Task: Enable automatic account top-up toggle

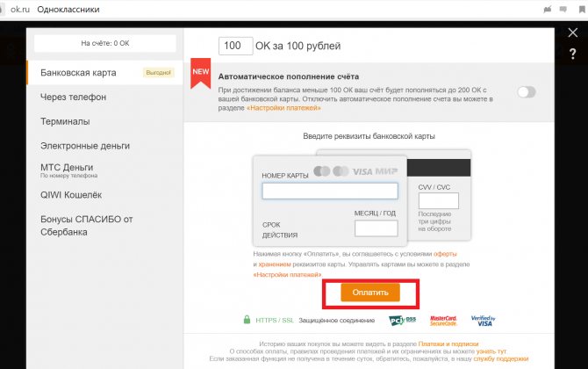Action: click(x=527, y=92)
